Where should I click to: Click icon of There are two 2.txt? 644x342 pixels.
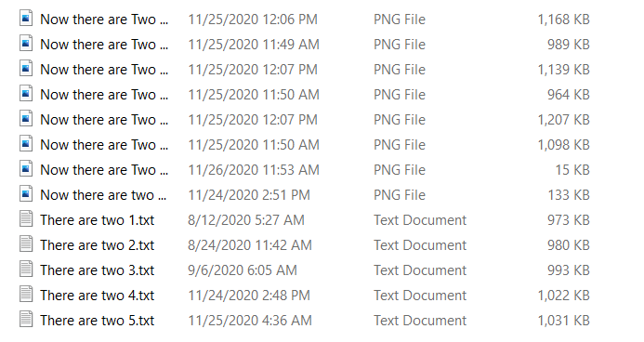tap(26, 243)
